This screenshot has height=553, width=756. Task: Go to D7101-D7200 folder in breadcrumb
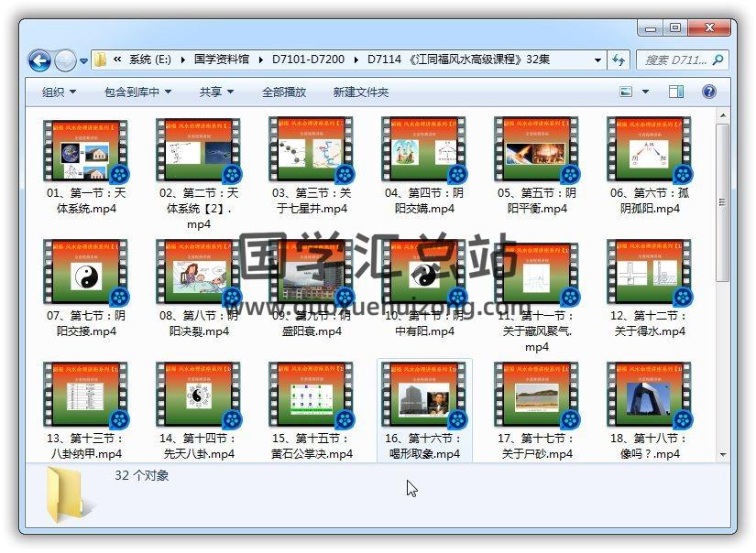coord(308,60)
